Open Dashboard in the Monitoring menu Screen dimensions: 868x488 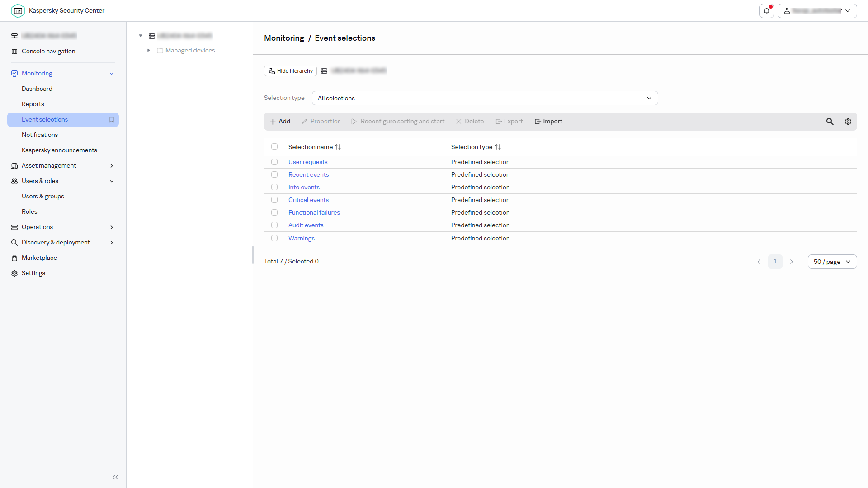tap(37, 89)
